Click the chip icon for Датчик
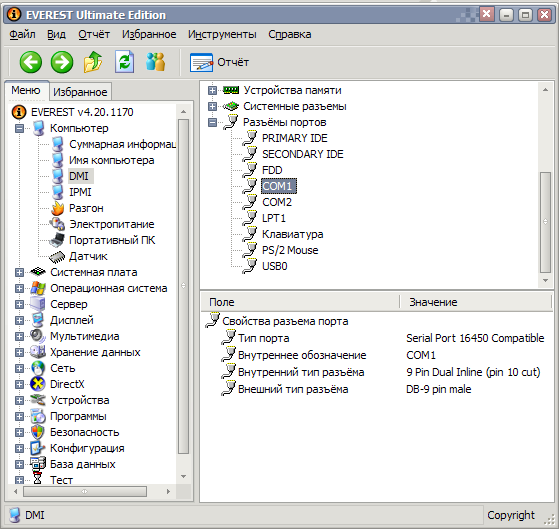This screenshot has height=529, width=559. pyautogui.click(x=57, y=256)
